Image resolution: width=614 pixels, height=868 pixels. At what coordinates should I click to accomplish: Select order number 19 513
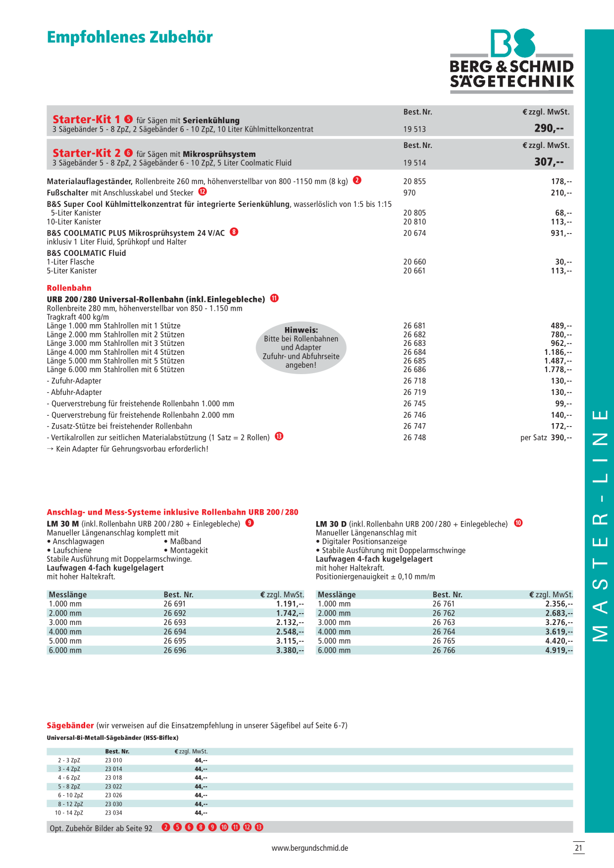point(414,129)
